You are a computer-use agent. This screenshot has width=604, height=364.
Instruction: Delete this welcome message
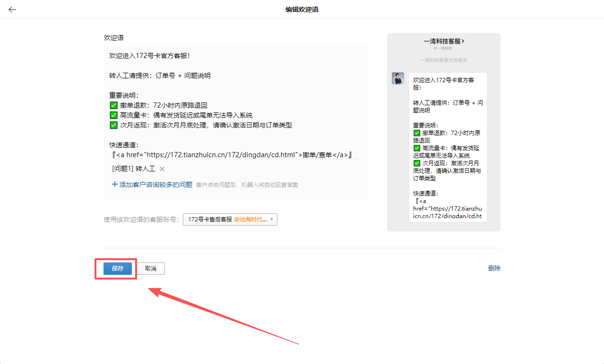pos(494,268)
